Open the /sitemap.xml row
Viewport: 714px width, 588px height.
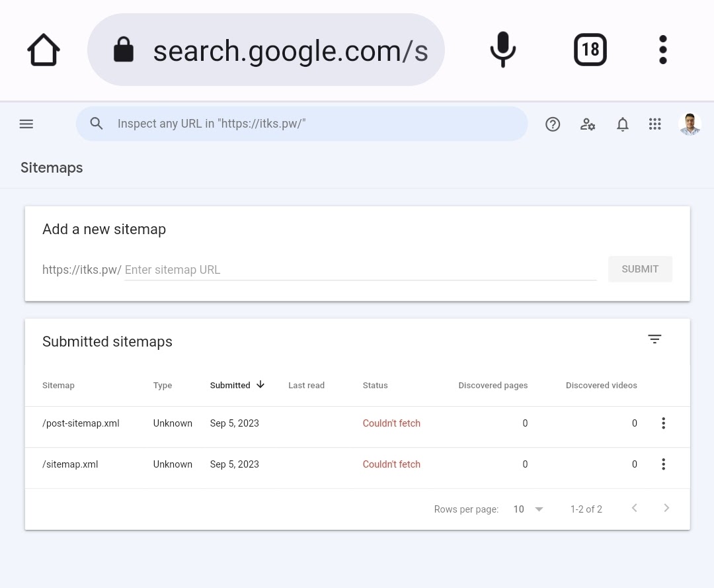pyautogui.click(x=70, y=464)
